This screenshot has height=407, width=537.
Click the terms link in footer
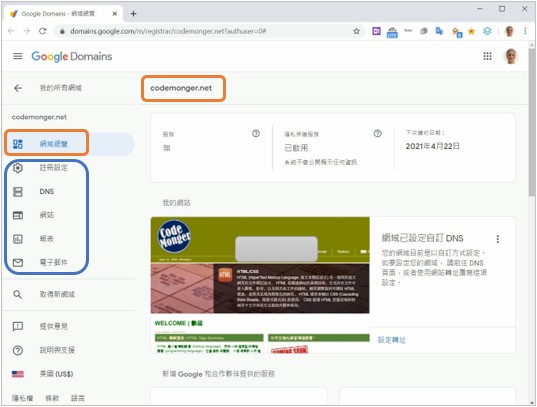coord(52,398)
